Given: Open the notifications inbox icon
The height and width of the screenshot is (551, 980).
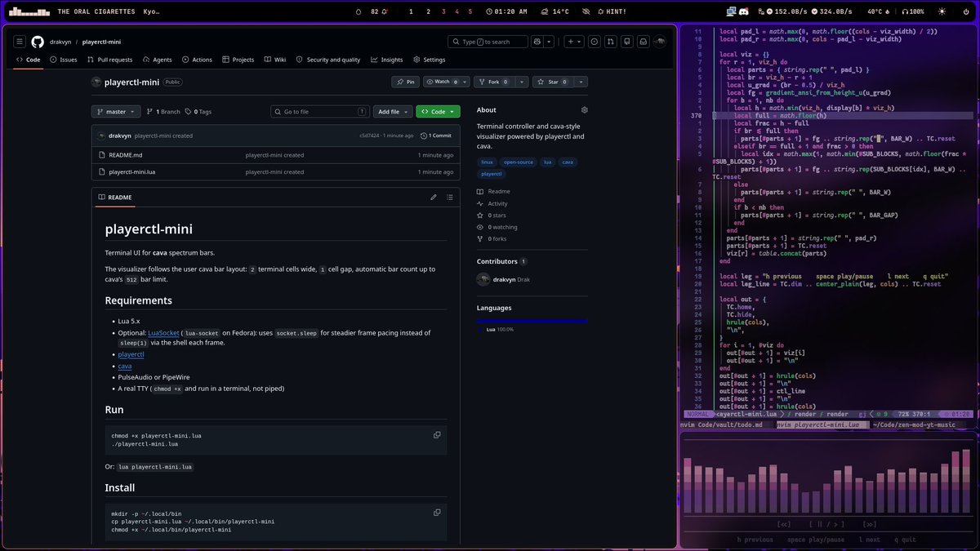Looking at the screenshot, I should 644,42.
